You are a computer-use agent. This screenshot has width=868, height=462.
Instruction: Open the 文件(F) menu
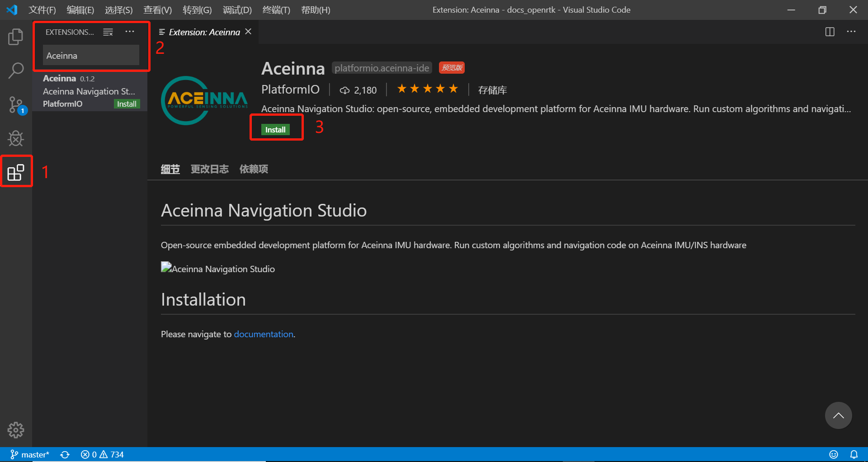tap(42, 10)
